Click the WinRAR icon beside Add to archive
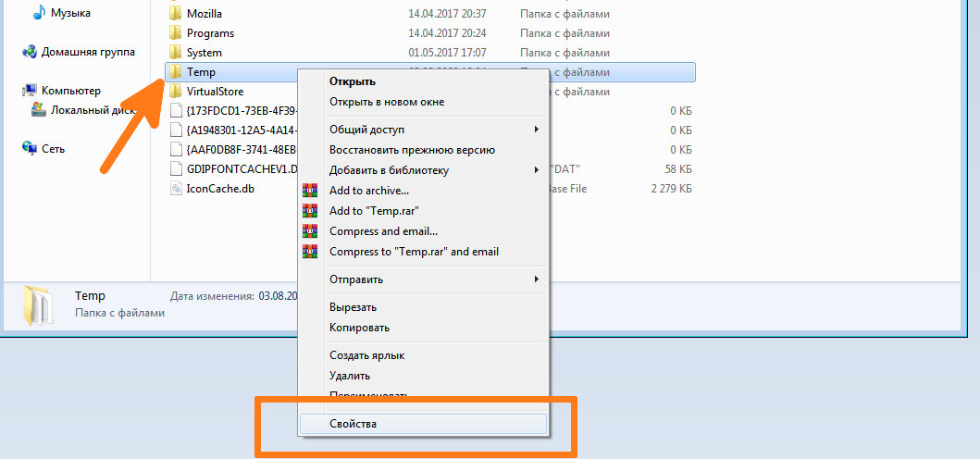Screen dimensions: 980x459 coord(309,190)
